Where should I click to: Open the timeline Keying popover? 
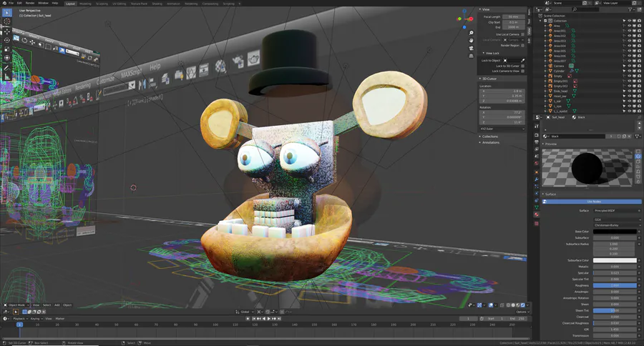[x=36, y=319]
